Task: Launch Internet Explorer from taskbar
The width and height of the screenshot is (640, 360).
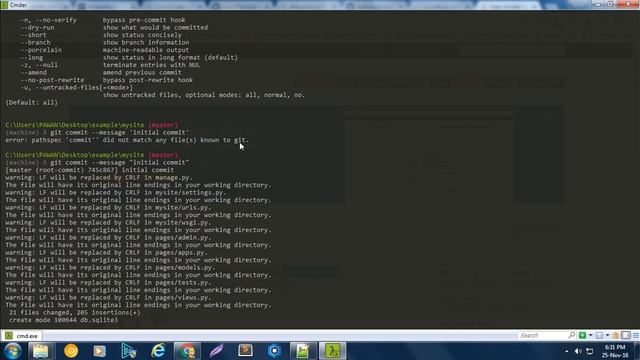Action: pyautogui.click(x=158, y=351)
